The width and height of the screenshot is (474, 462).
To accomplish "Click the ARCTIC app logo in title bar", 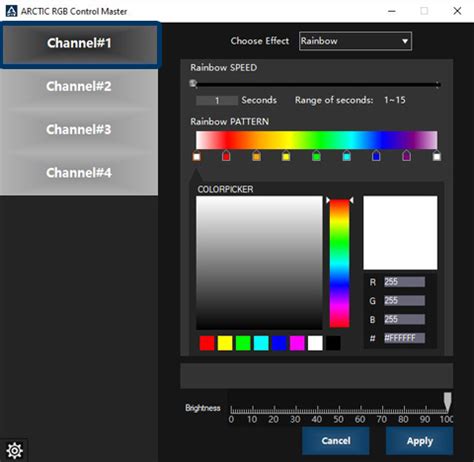I will pyautogui.click(x=11, y=11).
